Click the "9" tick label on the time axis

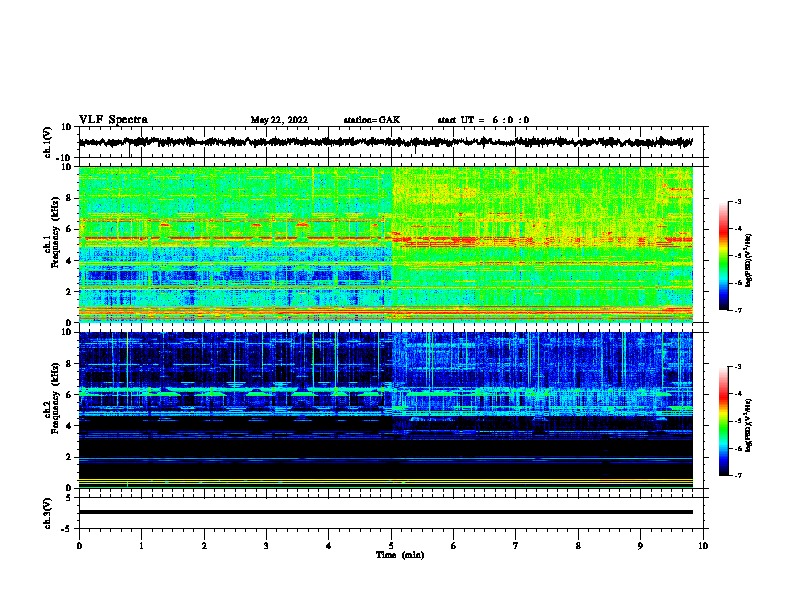[640, 546]
